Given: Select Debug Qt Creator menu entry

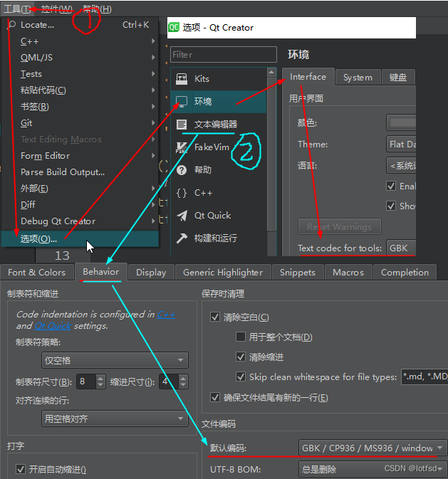Looking at the screenshot, I should pos(80,221).
